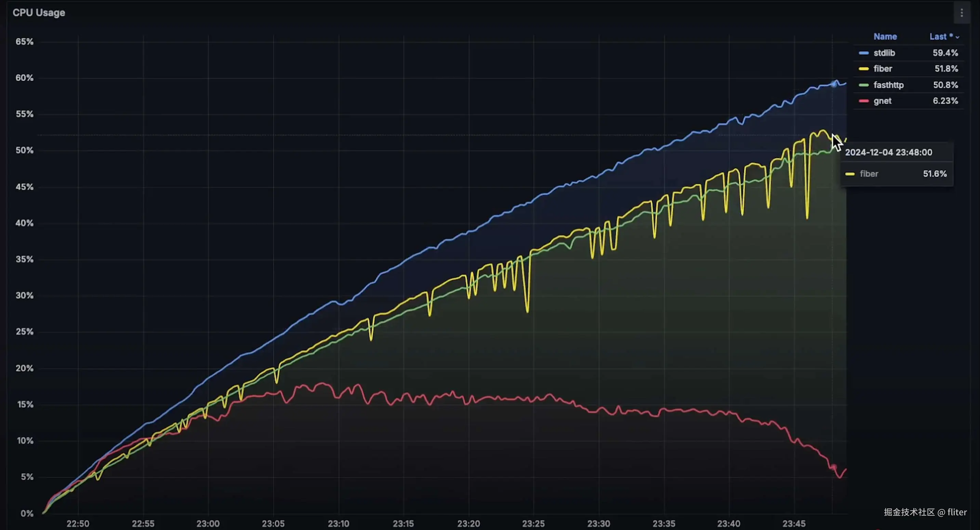This screenshot has height=530, width=980.
Task: Click the fasthttp green legend swatch
Action: 864,85
